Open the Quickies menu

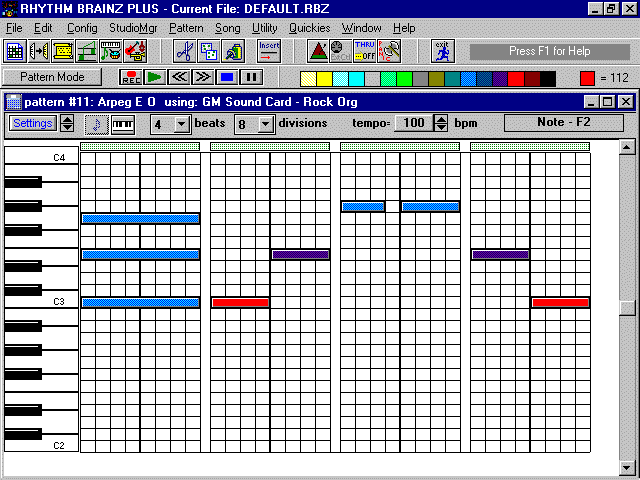pos(309,28)
